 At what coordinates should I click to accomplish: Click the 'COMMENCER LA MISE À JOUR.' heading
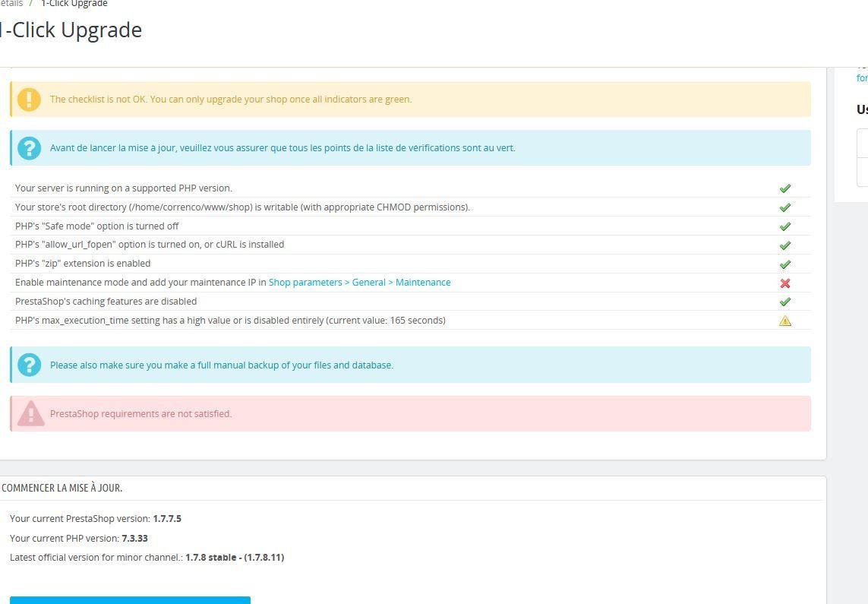pyautogui.click(x=62, y=489)
